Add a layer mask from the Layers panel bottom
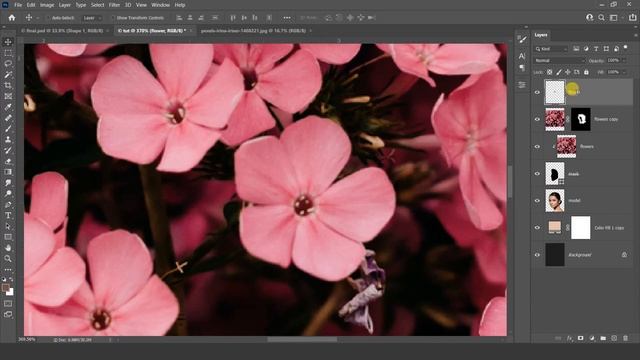The height and width of the screenshot is (360, 640). (x=580, y=338)
